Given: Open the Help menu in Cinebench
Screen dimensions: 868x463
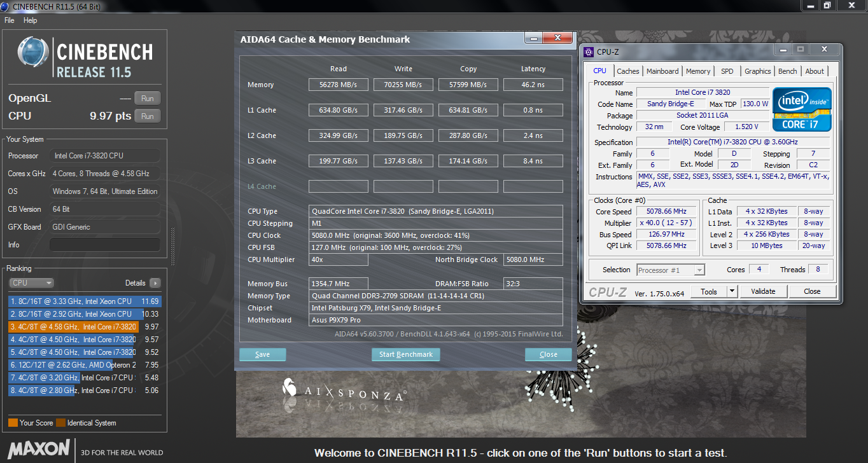Looking at the screenshot, I should point(31,20).
